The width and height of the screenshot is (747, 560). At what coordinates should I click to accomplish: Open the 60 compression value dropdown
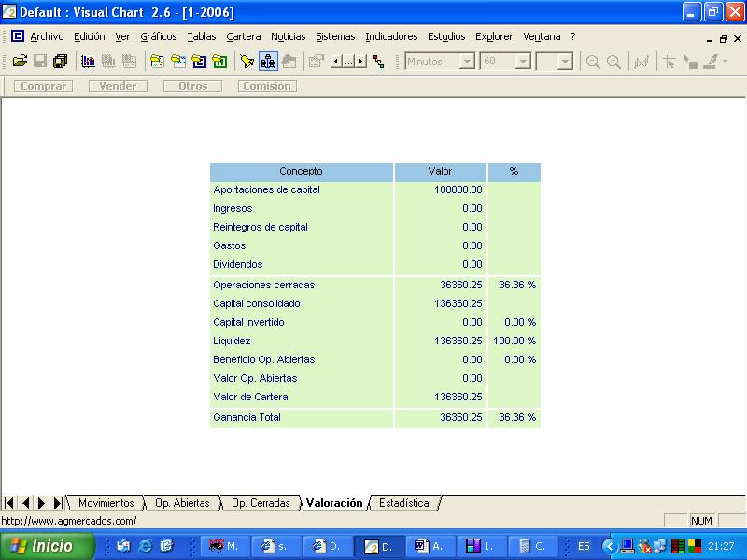[x=523, y=62]
